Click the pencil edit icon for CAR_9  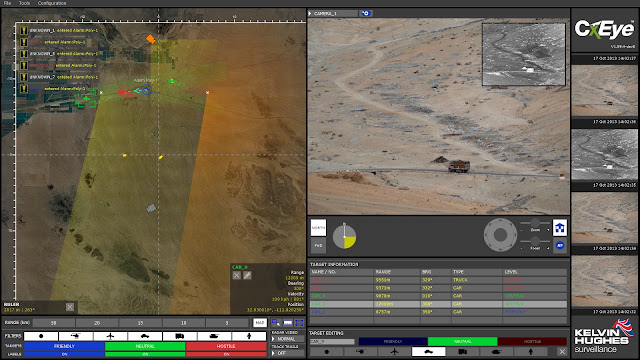click(247, 276)
